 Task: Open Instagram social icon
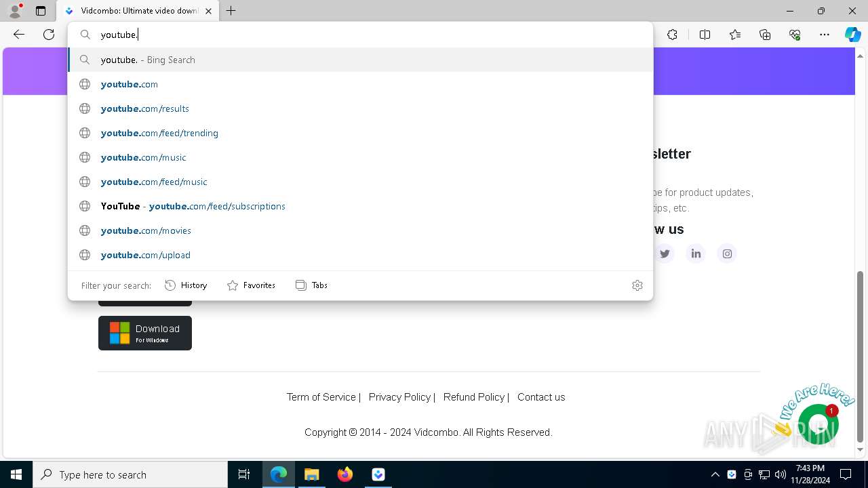727,253
